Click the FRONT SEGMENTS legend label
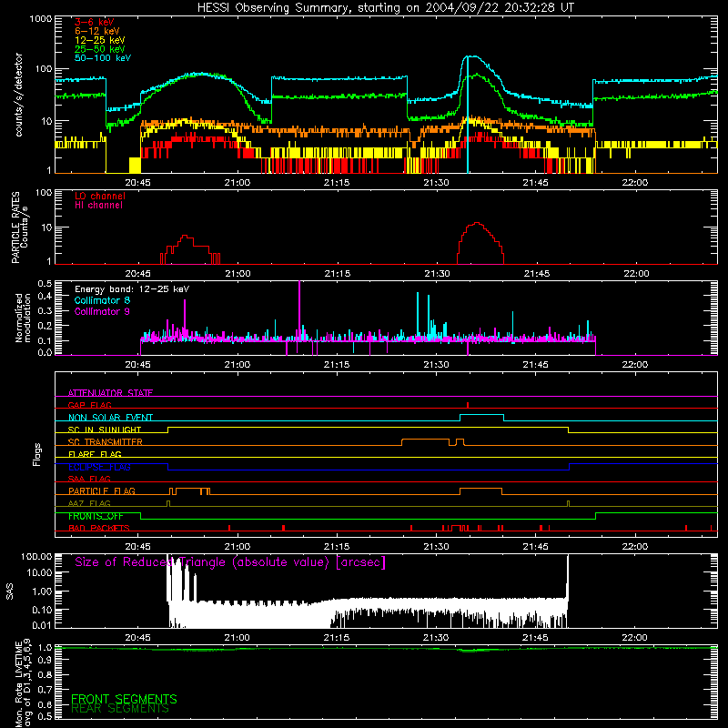 tap(124, 699)
